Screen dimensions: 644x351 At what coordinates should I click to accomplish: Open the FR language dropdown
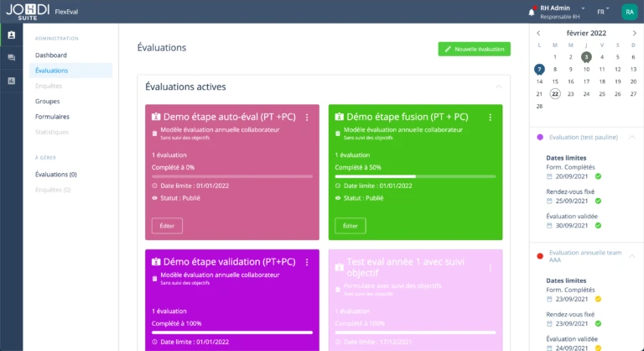(x=602, y=13)
